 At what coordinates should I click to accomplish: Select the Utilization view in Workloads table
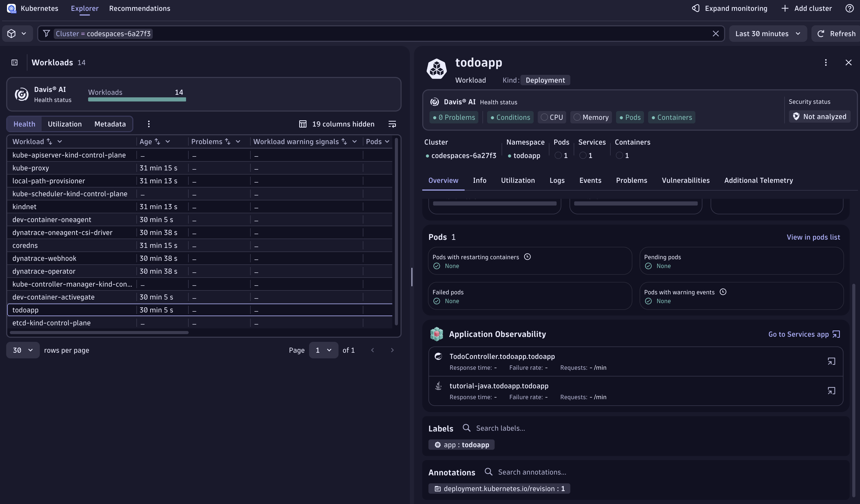tap(65, 124)
